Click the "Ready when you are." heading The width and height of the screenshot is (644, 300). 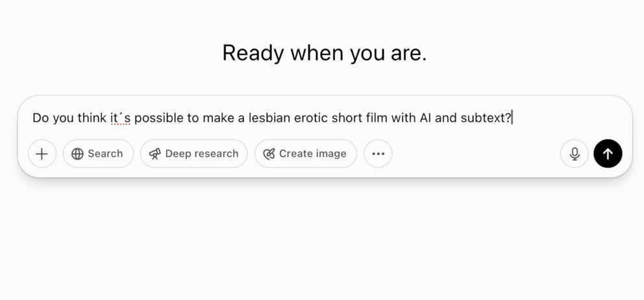[324, 53]
